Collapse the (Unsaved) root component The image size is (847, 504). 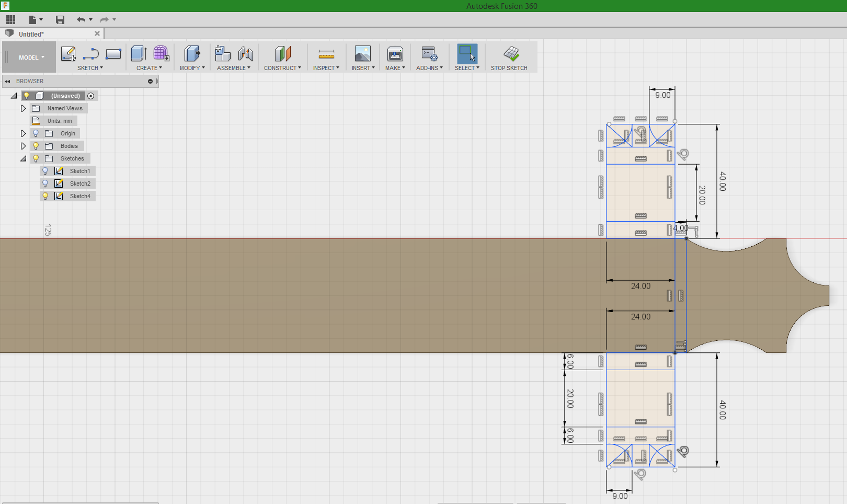click(x=14, y=96)
